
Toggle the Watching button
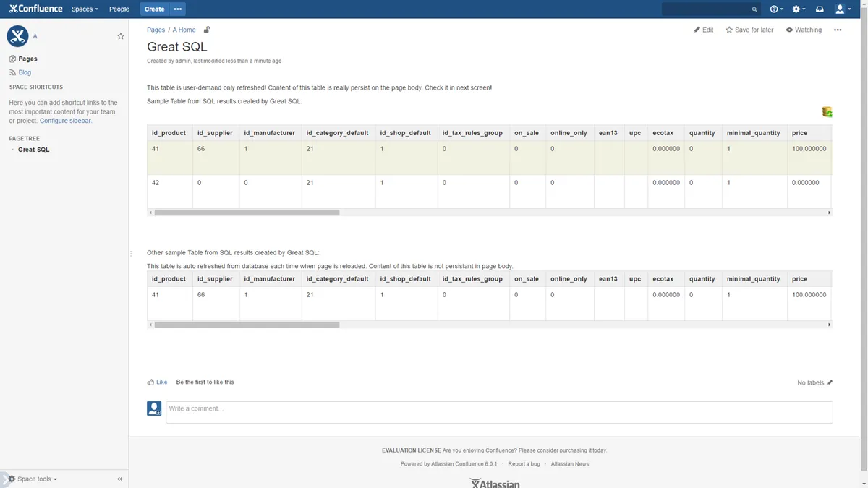click(804, 30)
